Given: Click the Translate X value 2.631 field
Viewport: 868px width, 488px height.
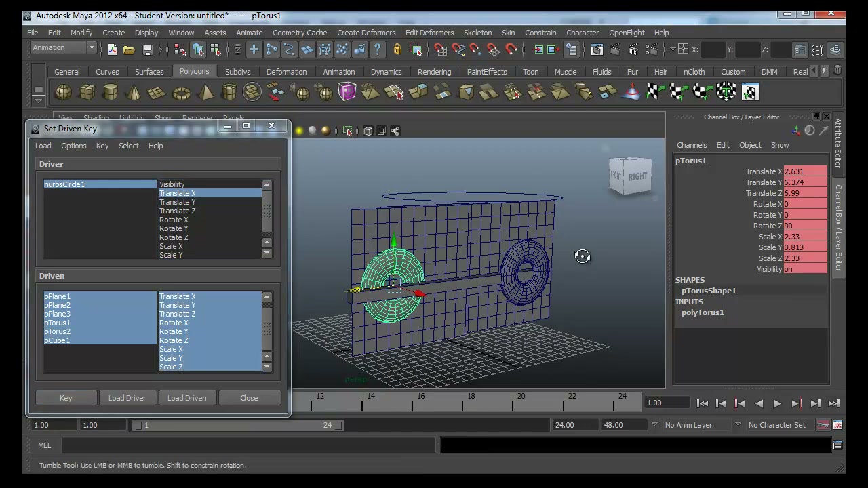Looking at the screenshot, I should [x=805, y=171].
